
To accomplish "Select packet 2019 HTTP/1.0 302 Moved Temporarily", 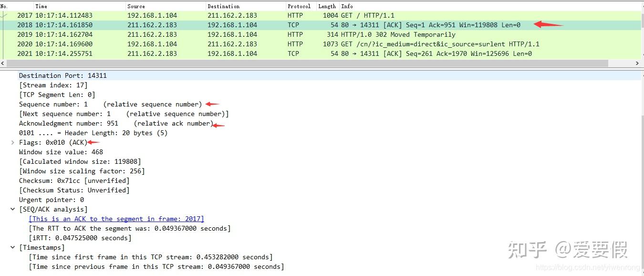I will [322, 34].
